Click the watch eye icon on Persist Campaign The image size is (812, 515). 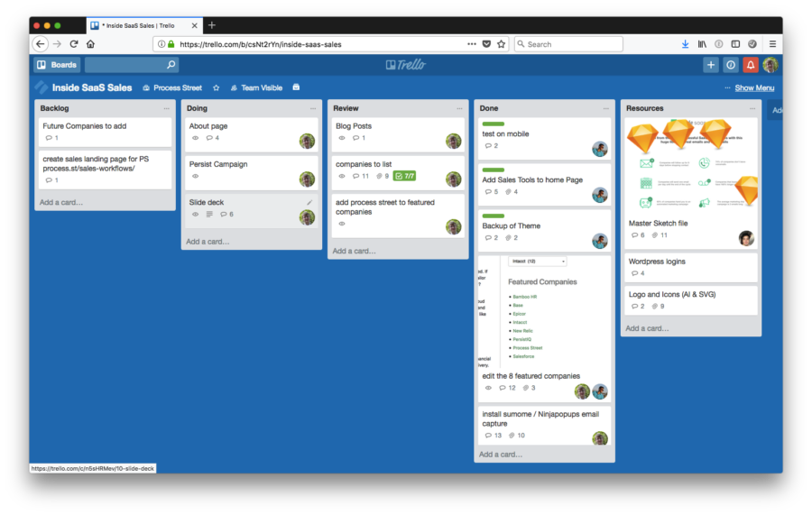tap(195, 177)
